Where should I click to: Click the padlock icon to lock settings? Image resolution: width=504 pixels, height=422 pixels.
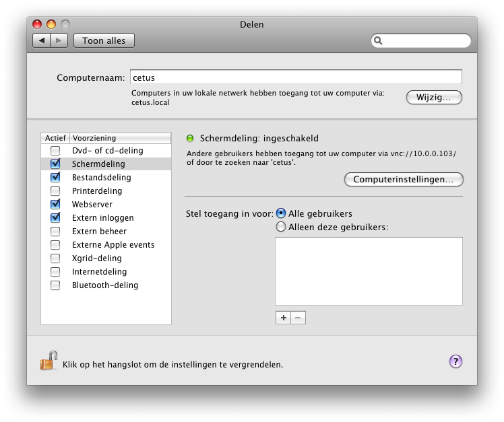pyautogui.click(x=49, y=361)
